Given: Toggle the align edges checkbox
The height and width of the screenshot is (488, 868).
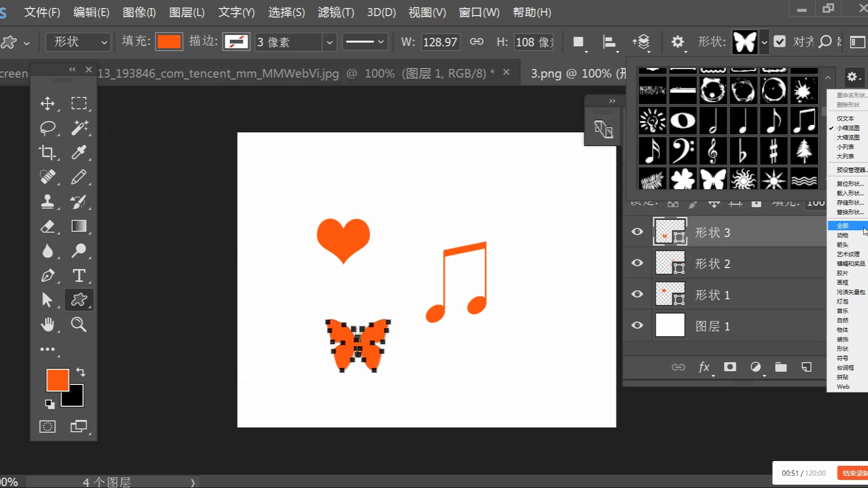Looking at the screenshot, I should coord(779,42).
